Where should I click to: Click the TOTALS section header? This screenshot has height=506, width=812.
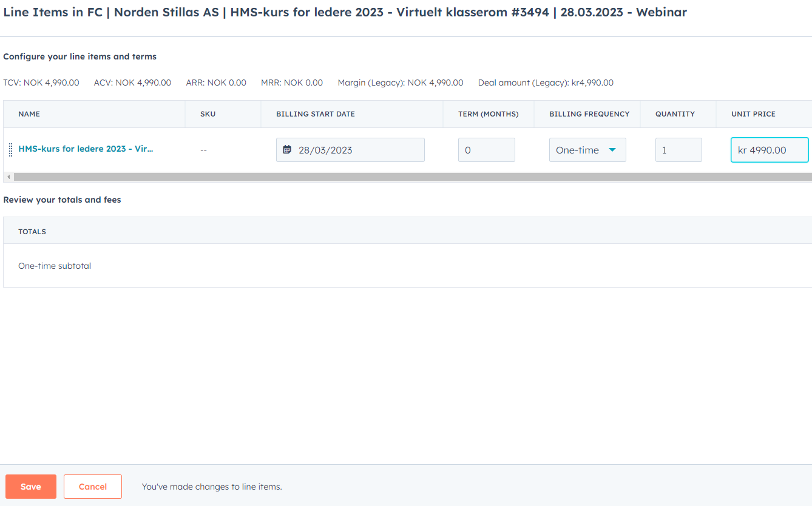pos(32,232)
